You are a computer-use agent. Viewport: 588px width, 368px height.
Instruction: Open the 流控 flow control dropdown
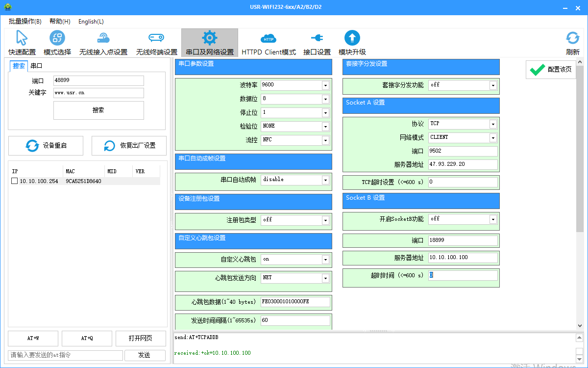(325, 140)
